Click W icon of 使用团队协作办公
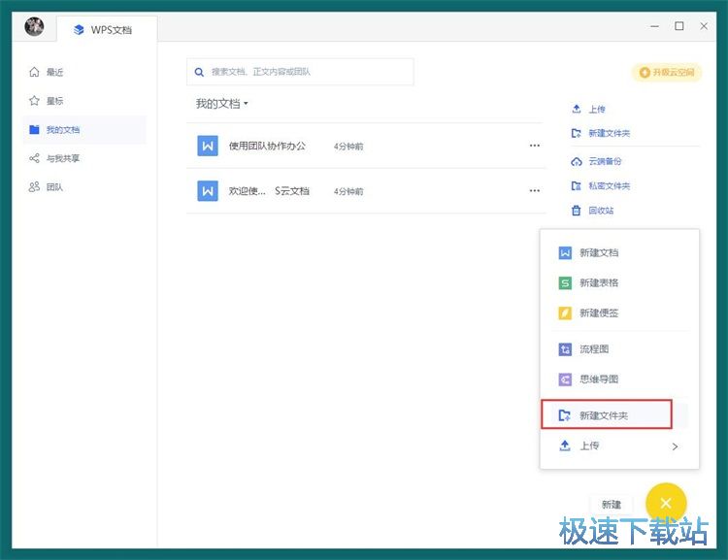 pyautogui.click(x=208, y=146)
